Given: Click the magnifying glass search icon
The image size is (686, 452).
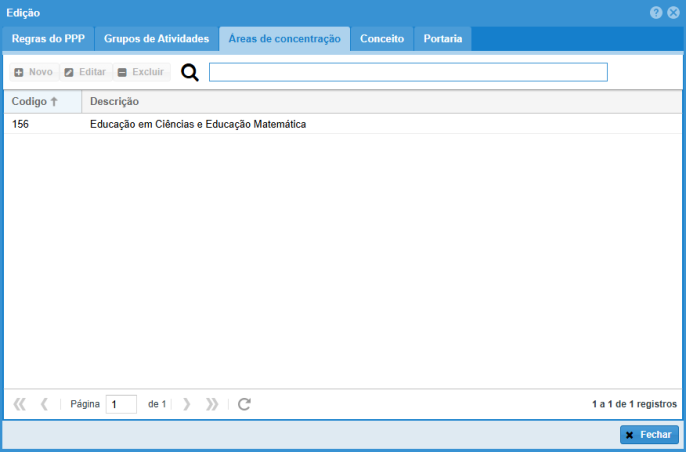Looking at the screenshot, I should pos(190,73).
